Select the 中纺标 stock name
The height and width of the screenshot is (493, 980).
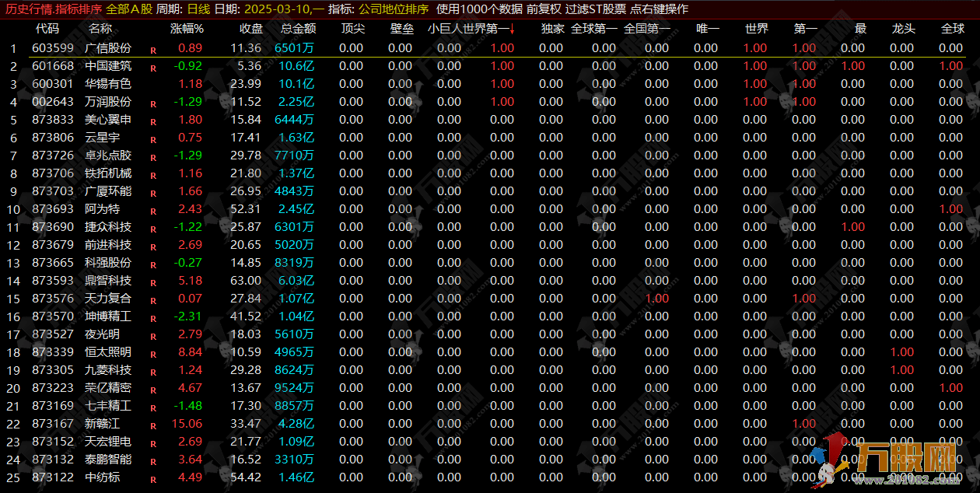click(x=102, y=477)
